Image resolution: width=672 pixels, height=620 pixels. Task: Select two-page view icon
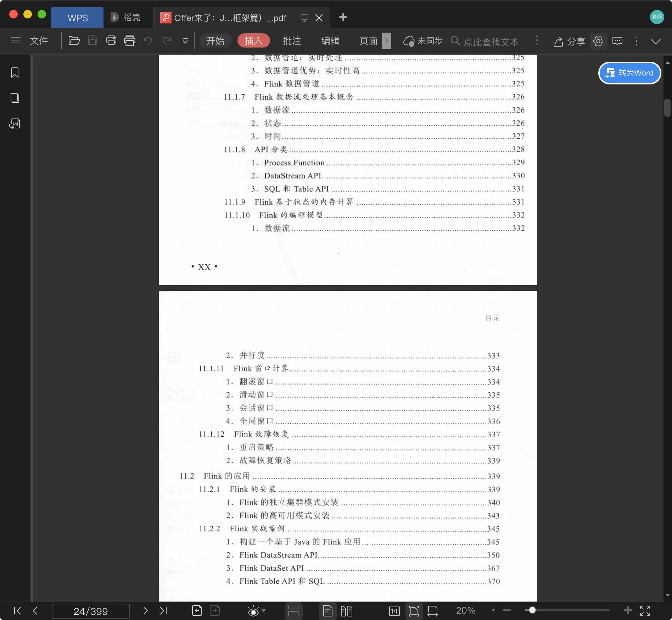coord(346,611)
